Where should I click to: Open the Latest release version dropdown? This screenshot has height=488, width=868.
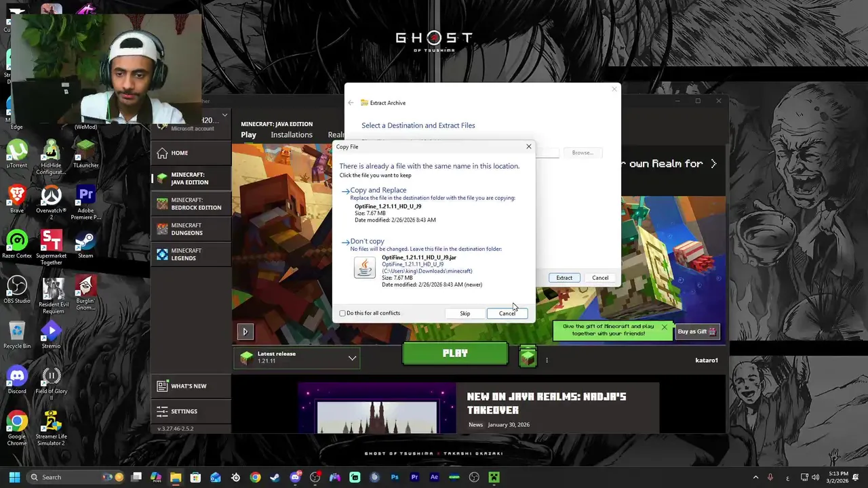(296, 357)
